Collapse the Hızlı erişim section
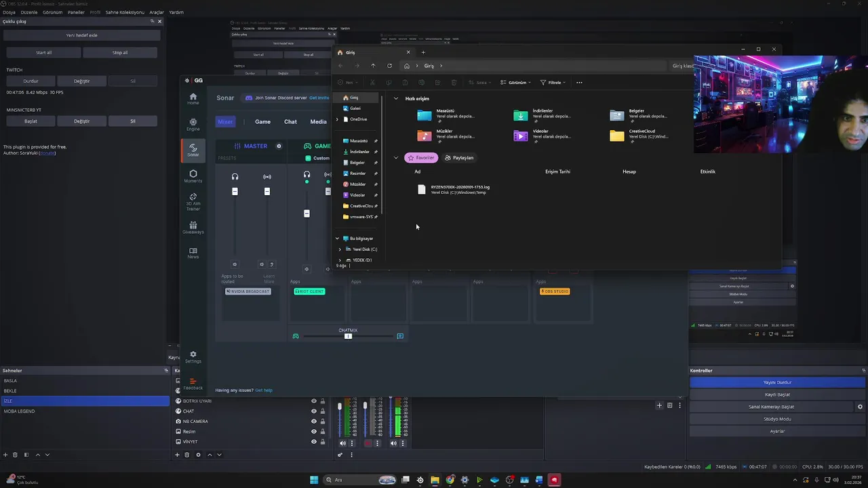The image size is (868, 488). pyautogui.click(x=396, y=98)
